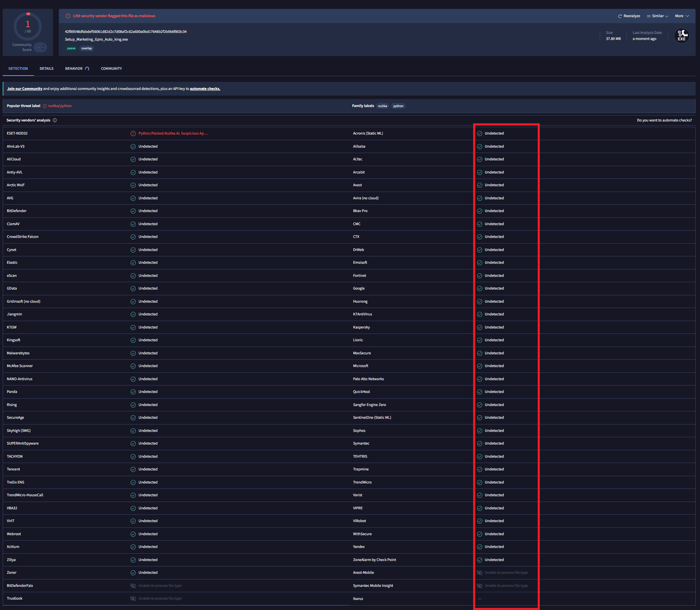Open the Details tab
Image resolution: width=700 pixels, height=610 pixels.
pos(47,68)
